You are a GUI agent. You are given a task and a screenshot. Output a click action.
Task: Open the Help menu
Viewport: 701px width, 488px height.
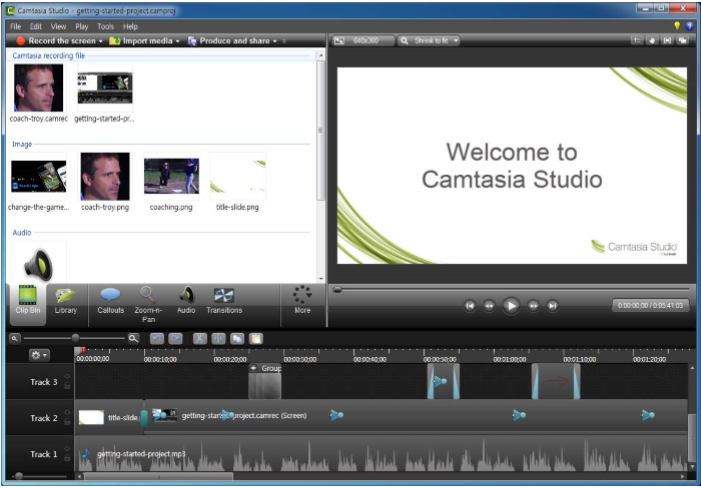(130, 26)
